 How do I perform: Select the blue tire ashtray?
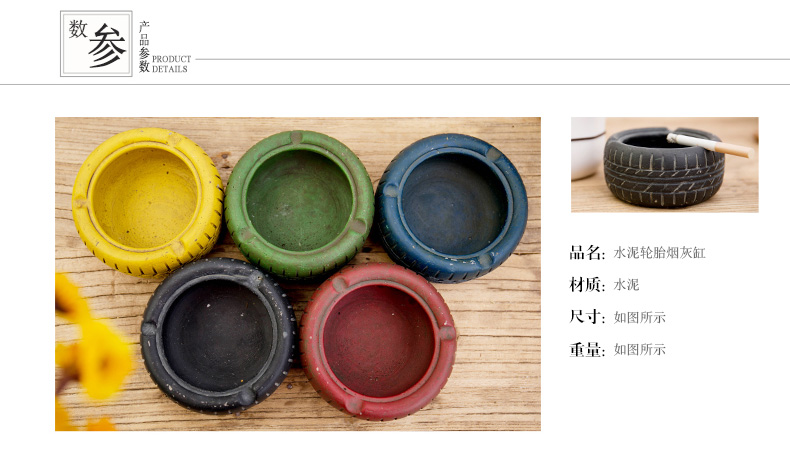pyautogui.click(x=452, y=207)
